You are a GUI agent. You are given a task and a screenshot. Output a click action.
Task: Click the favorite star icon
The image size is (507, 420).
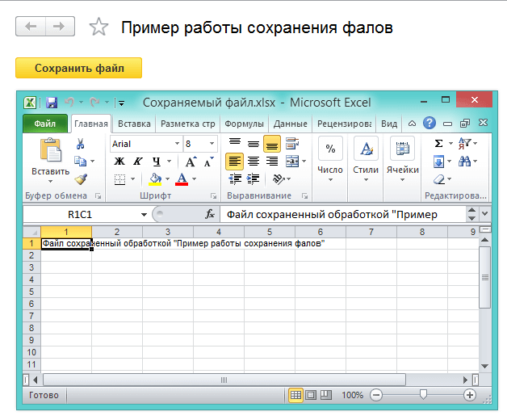[98, 27]
